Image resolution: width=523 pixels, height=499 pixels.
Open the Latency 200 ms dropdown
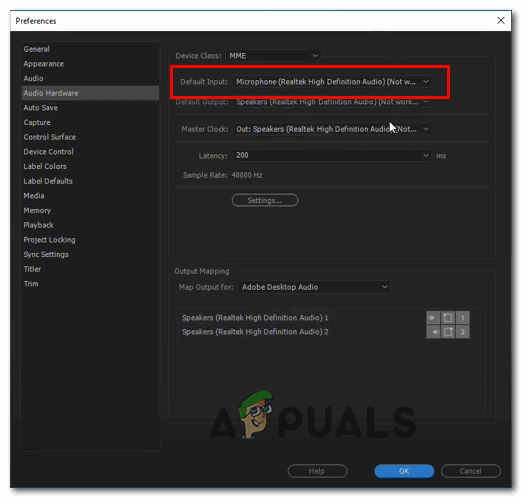coord(332,155)
